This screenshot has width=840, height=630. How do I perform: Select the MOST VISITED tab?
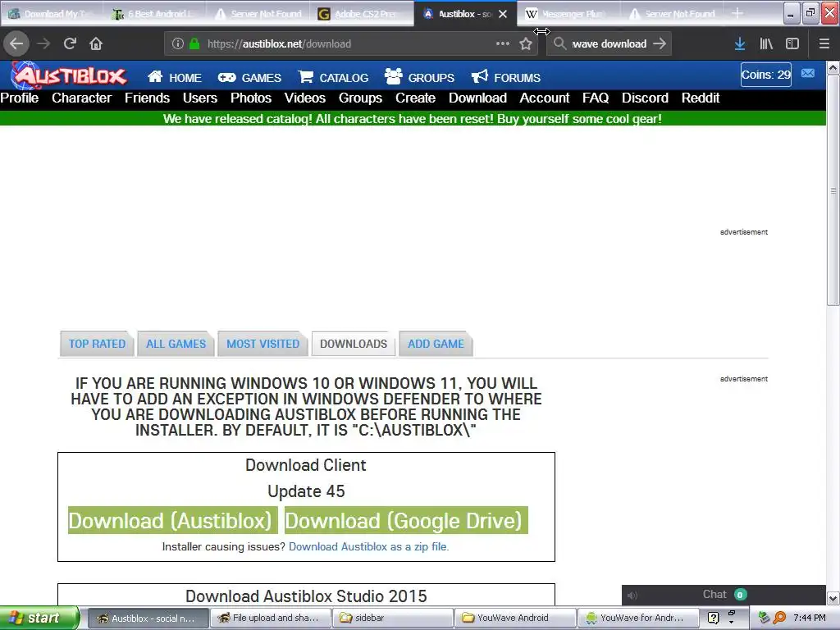pyautogui.click(x=262, y=344)
